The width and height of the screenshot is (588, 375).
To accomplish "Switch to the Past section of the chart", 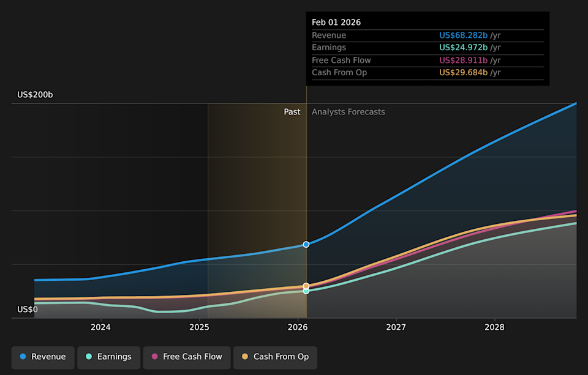I will (292, 111).
